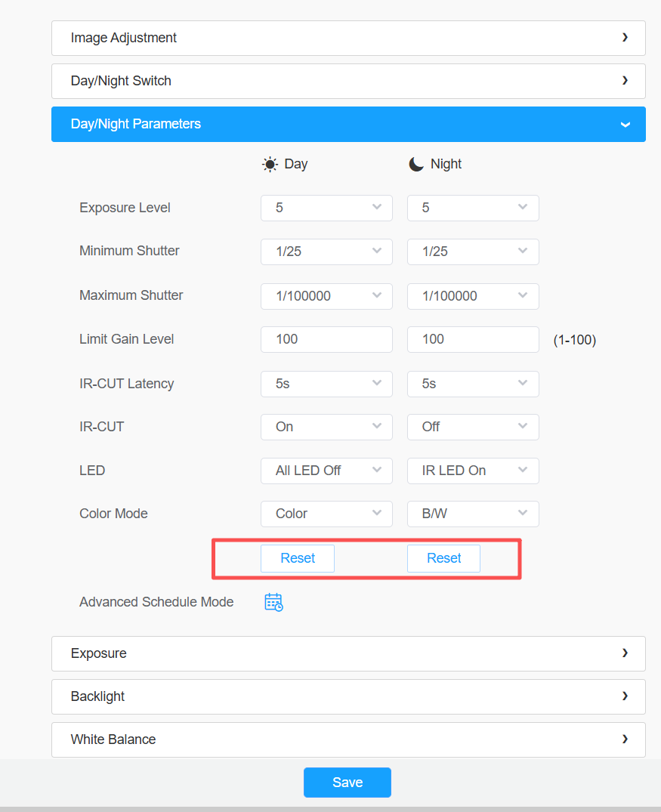Open the Advanced Schedule Mode calendar icon
Screen dimensions: 661x812
(x=273, y=602)
